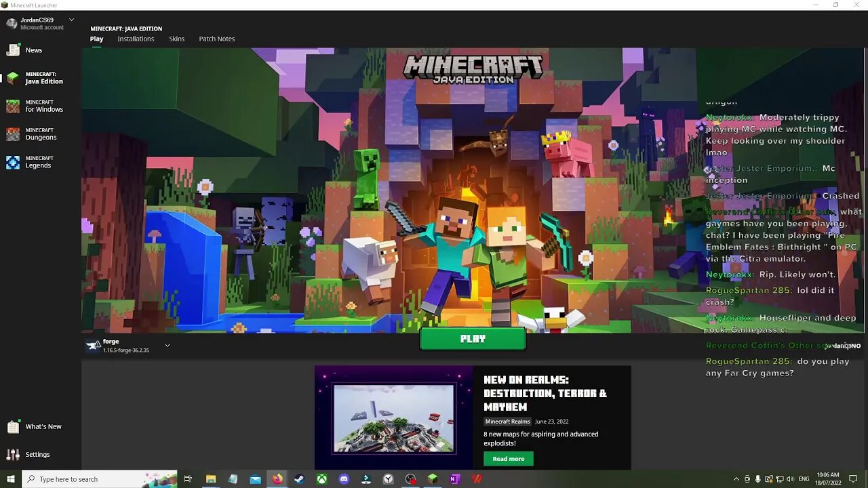The width and height of the screenshot is (868, 488).
Task: Select Minecraft: Java Edition in sidebar
Action: [x=41, y=78]
